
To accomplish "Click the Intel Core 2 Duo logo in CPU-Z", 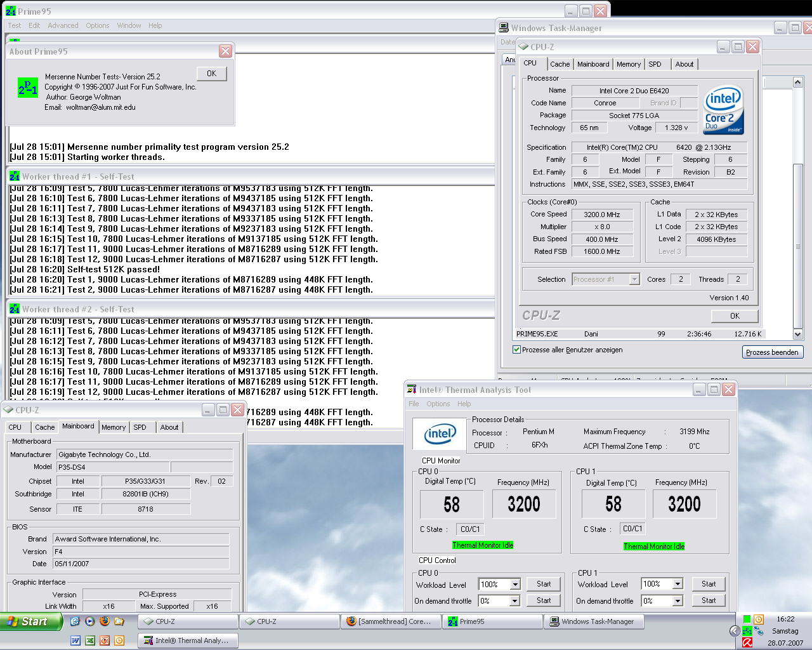I will [723, 110].
